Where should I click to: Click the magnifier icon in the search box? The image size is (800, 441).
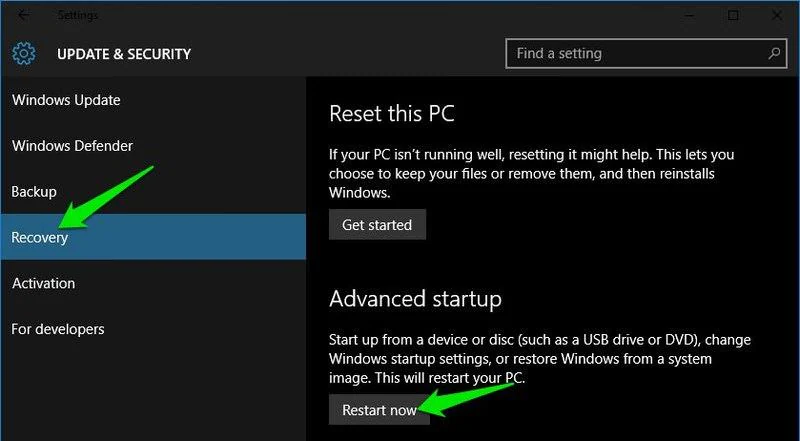pyautogui.click(x=774, y=52)
